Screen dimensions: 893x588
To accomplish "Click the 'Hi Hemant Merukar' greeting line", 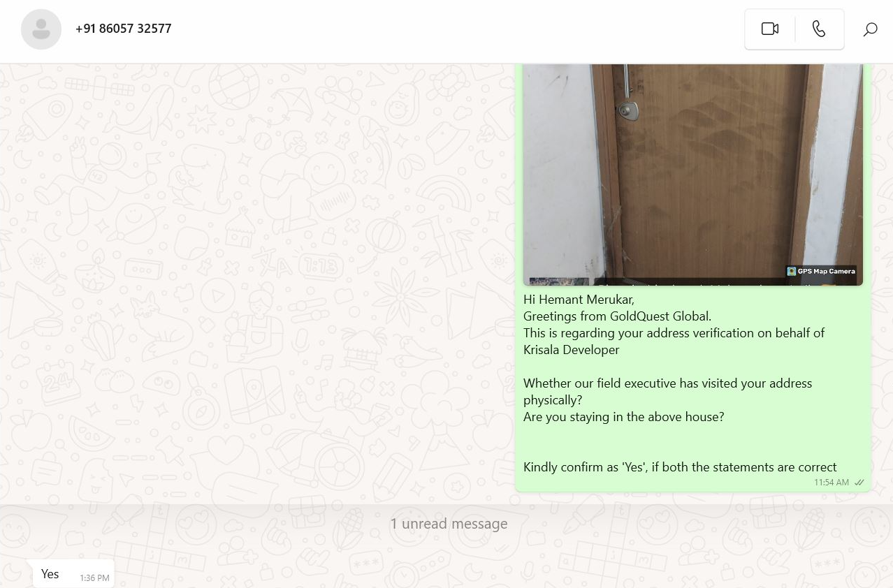I will [579, 300].
